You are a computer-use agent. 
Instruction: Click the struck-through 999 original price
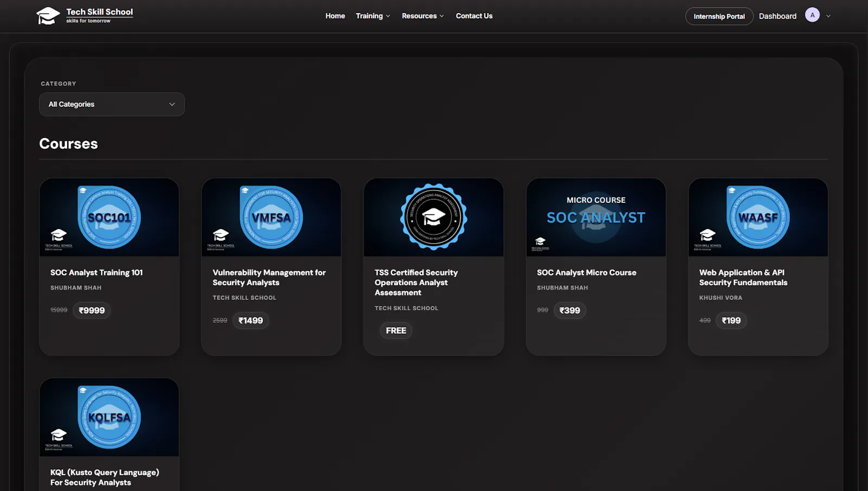click(542, 310)
